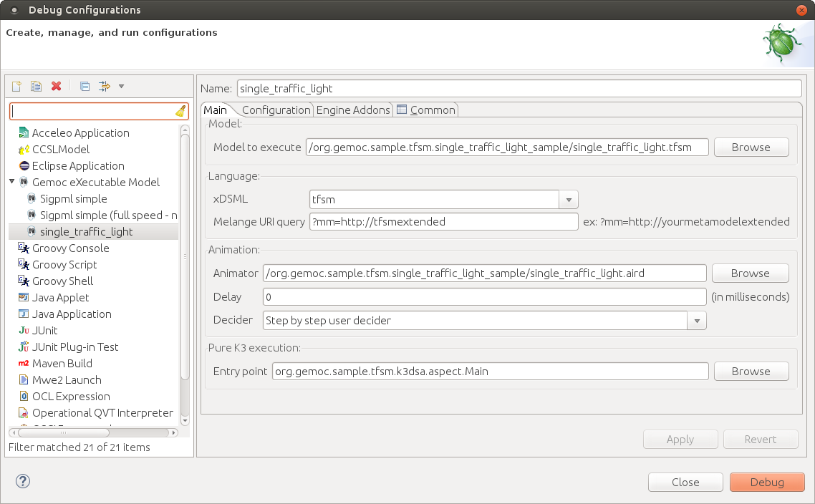
Task: Collapse the Gemoc eXecutable Model node
Action: pos(12,182)
